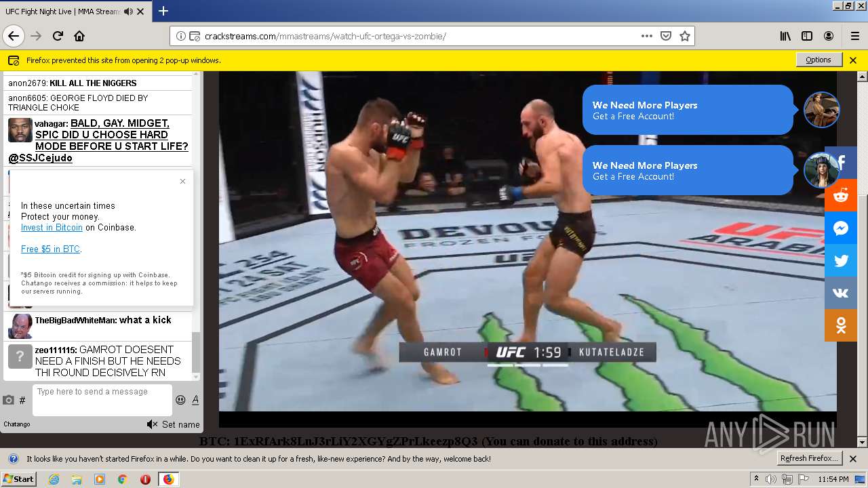Select the UFC Fight Night Live tab
868x488 pixels.
[x=63, y=12]
